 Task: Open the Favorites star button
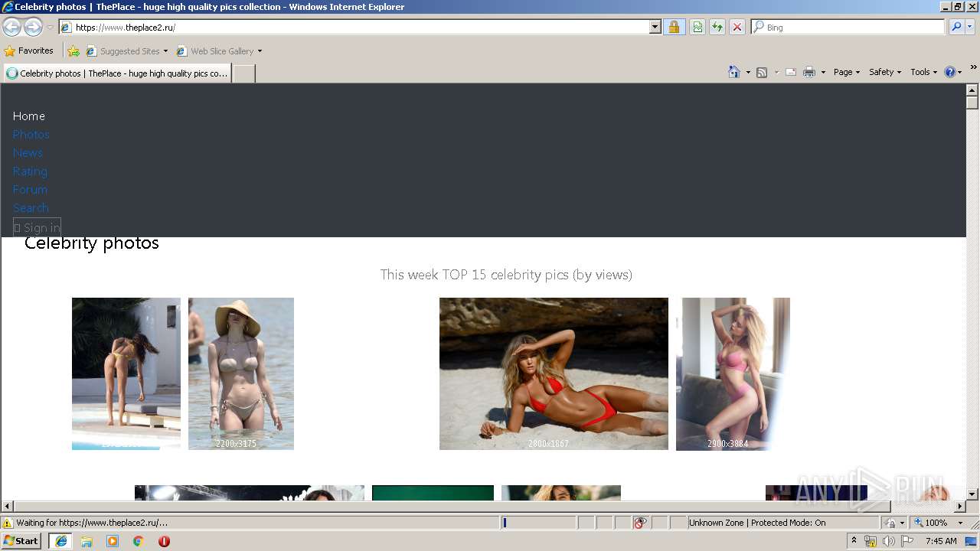coord(29,51)
